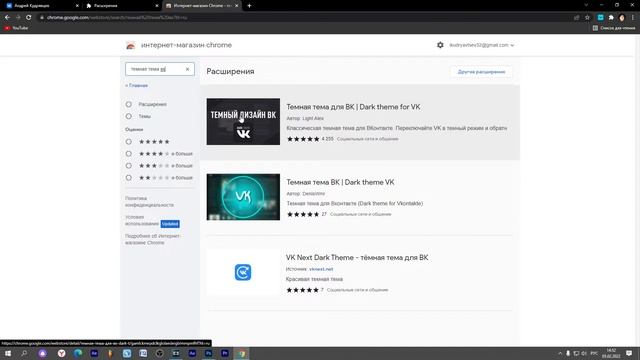The height and width of the screenshot is (360, 640).
Task: Open the YouTube bookmark
Action: tap(16, 28)
